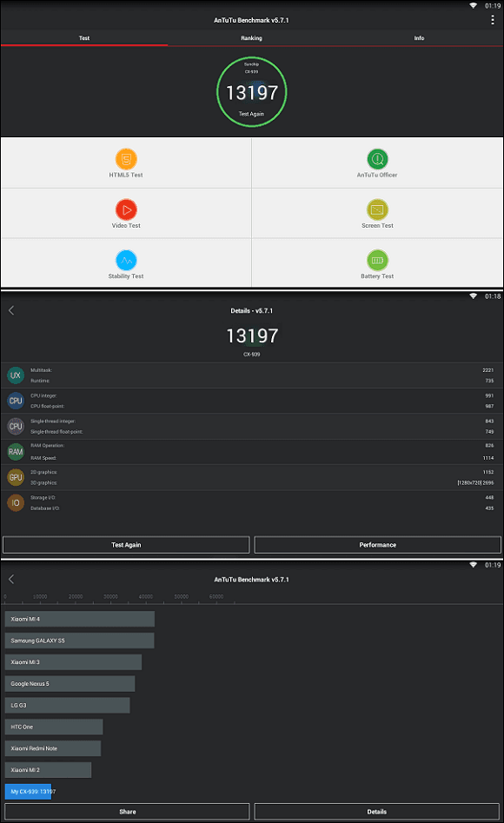
Task: Go back from the Details screen
Action: coord(11,311)
